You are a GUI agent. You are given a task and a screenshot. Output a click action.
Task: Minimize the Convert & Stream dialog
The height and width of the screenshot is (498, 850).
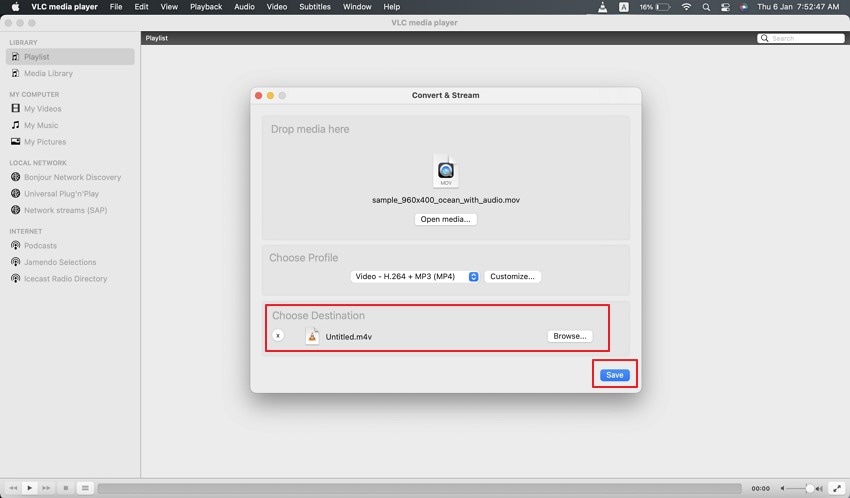pos(271,95)
